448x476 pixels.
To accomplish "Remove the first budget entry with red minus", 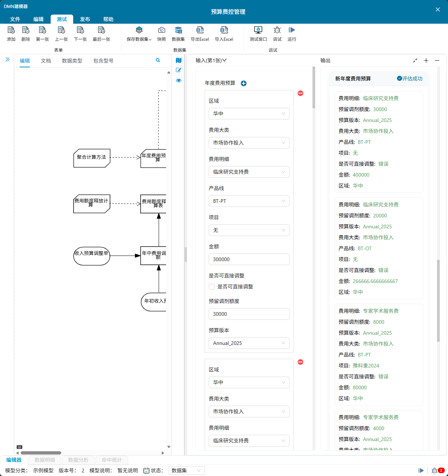I will click(x=300, y=94).
